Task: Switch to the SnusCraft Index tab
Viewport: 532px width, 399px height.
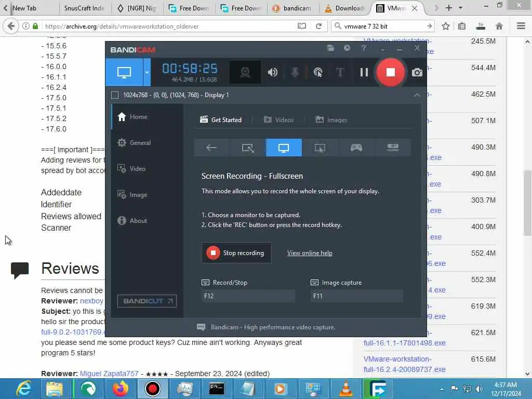Action: (x=84, y=8)
